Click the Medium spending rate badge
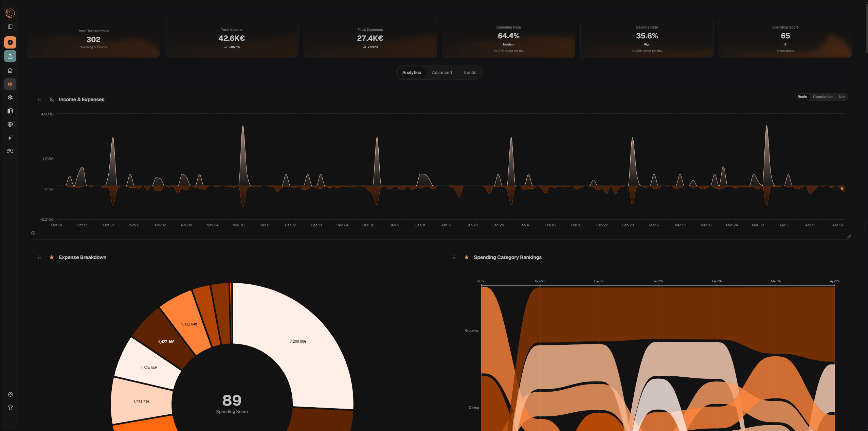 508,44
